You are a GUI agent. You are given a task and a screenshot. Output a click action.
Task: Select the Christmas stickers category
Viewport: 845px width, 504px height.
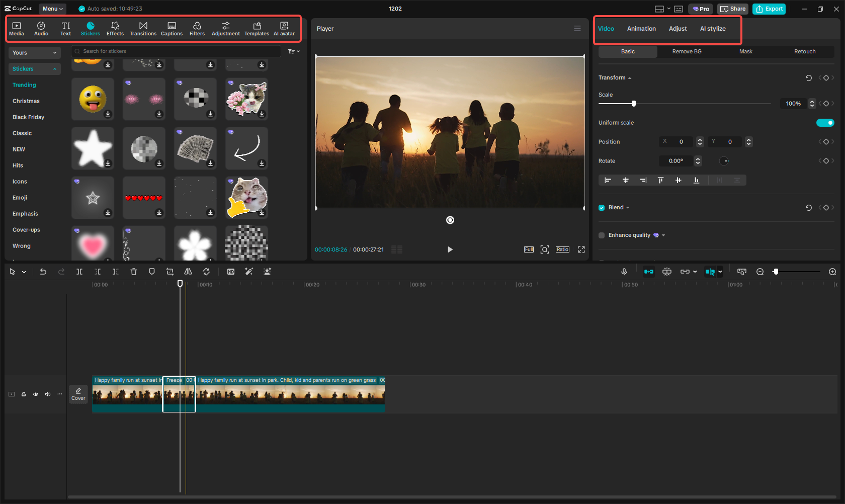tap(26, 101)
